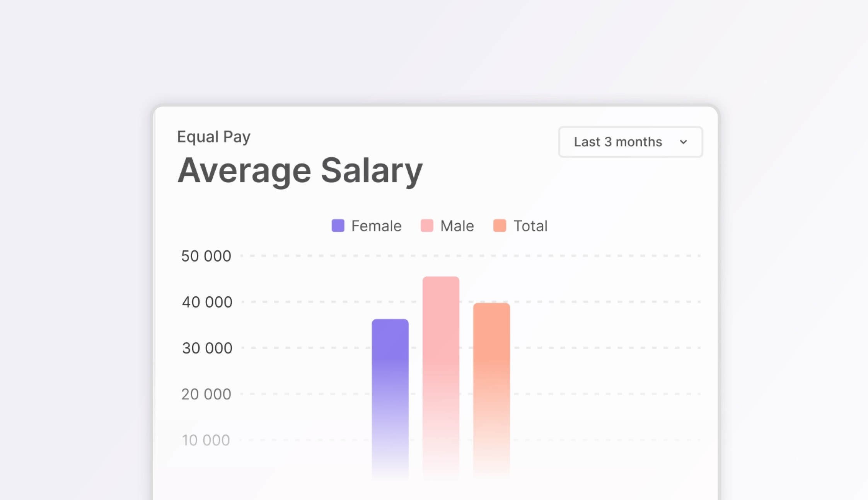The image size is (868, 500).
Task: Click the dropdown chevron arrow
Action: pyautogui.click(x=683, y=142)
